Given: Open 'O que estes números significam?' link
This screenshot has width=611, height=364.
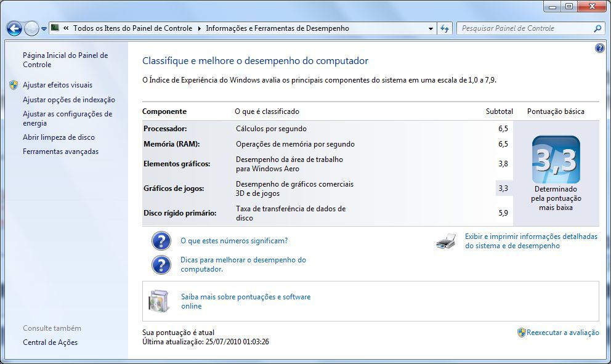Looking at the screenshot, I should (x=234, y=241).
